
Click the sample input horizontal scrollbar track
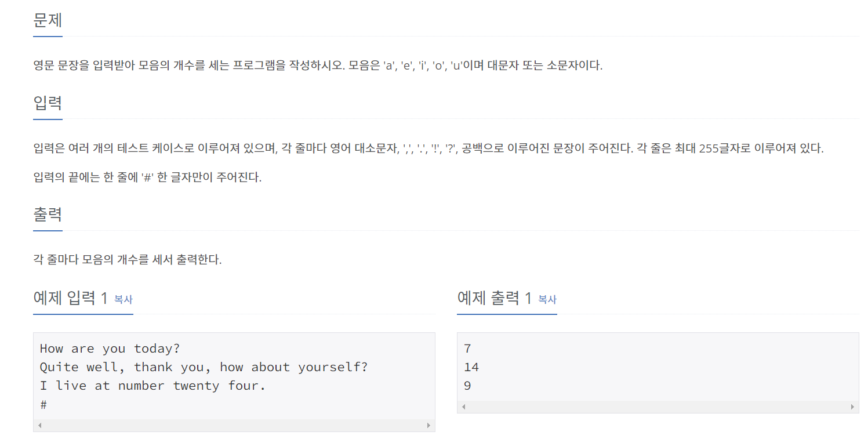pos(234,425)
